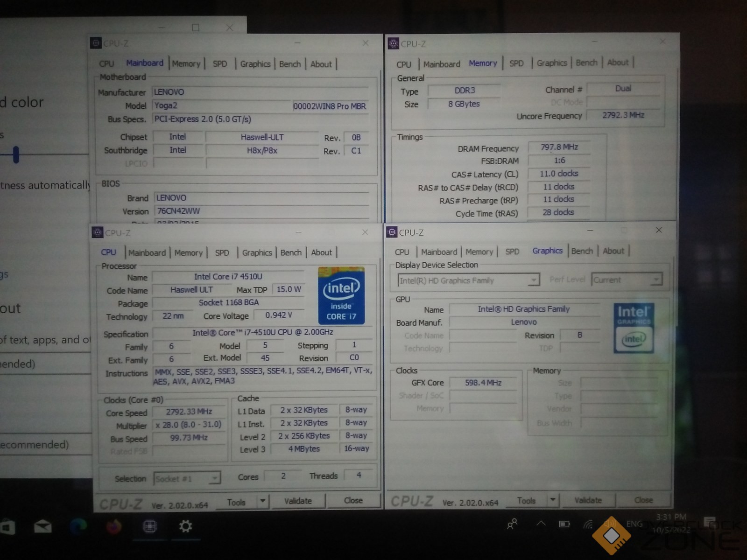Switch to Memory tab in the CPU window
This screenshot has width=747, height=560.
click(x=189, y=252)
